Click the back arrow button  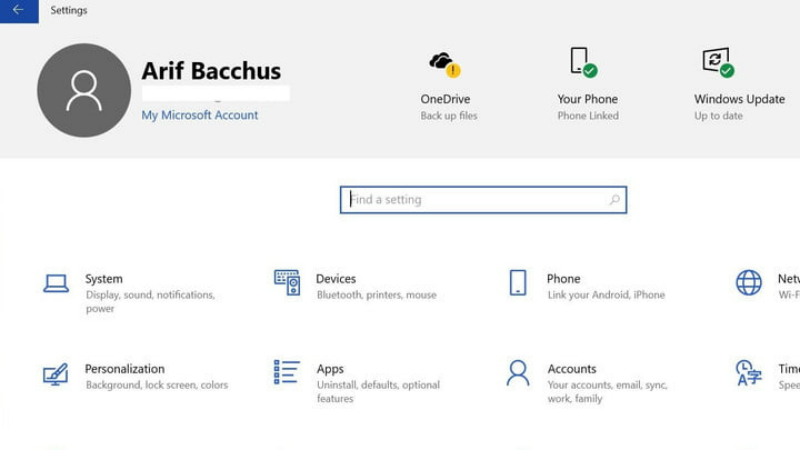click(19, 11)
